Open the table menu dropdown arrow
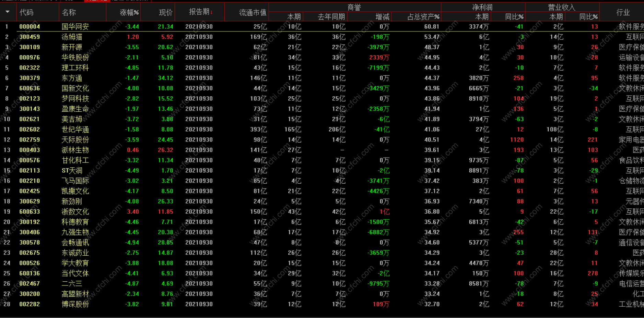 pos(8,12)
